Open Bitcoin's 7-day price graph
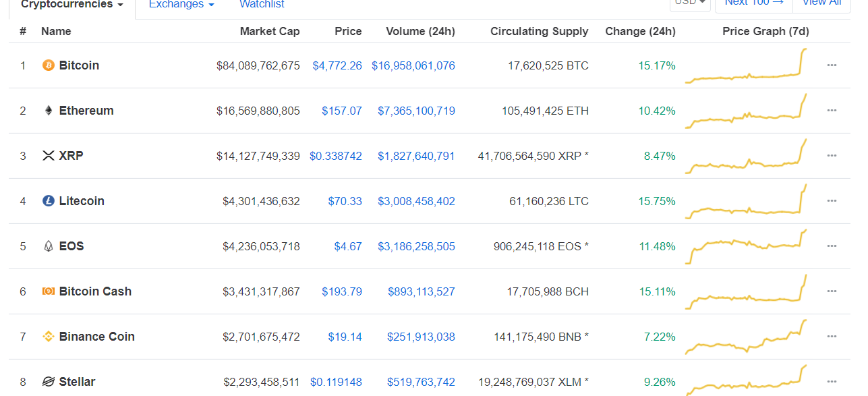Image resolution: width=868 pixels, height=396 pixels. [747, 66]
